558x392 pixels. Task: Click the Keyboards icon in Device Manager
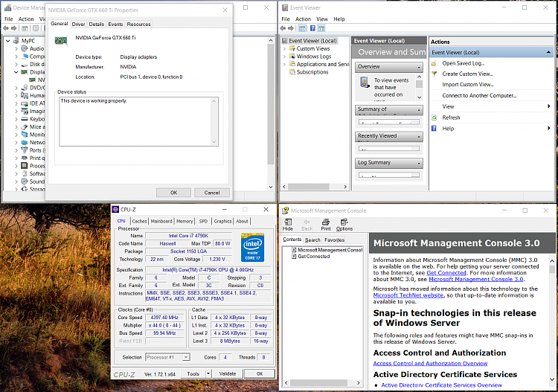pos(25,119)
